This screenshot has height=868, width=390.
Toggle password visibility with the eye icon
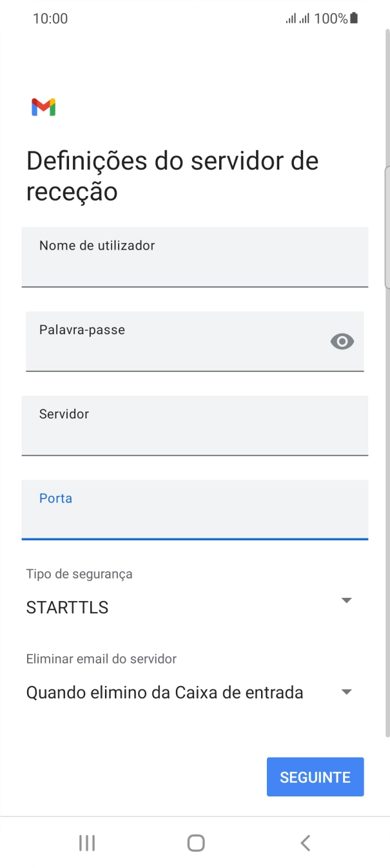[x=342, y=342]
